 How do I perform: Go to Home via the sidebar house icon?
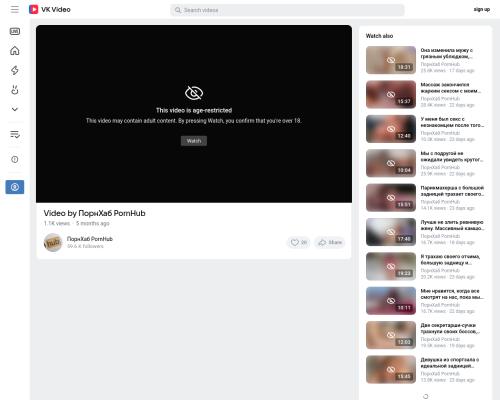[x=15, y=51]
